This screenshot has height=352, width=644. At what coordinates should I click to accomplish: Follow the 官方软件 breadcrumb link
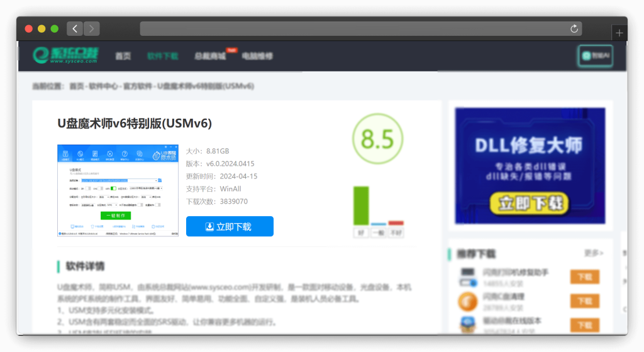click(x=137, y=86)
